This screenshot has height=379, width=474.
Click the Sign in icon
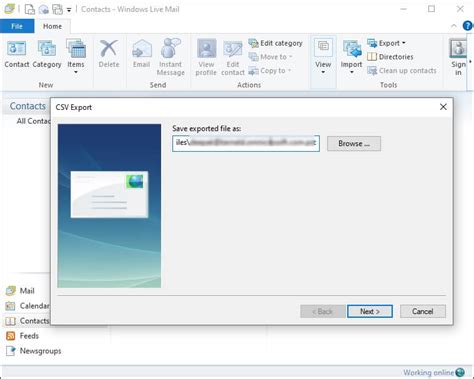coord(458,57)
